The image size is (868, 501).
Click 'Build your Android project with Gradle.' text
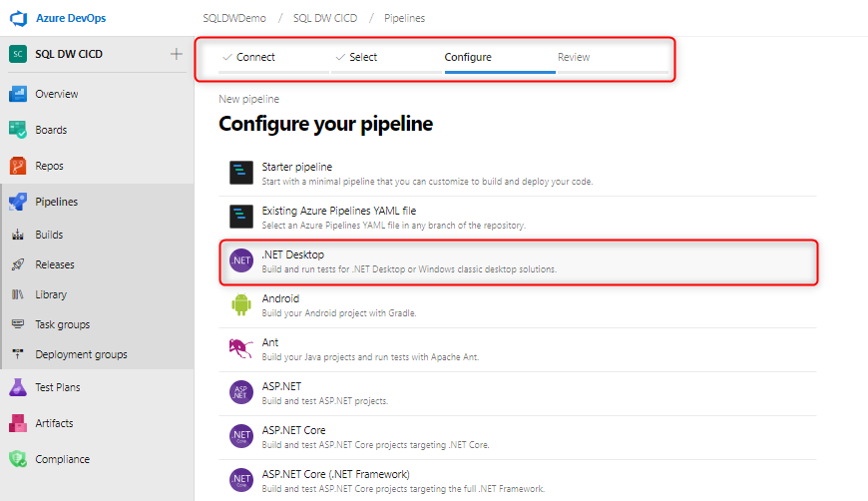339,313
